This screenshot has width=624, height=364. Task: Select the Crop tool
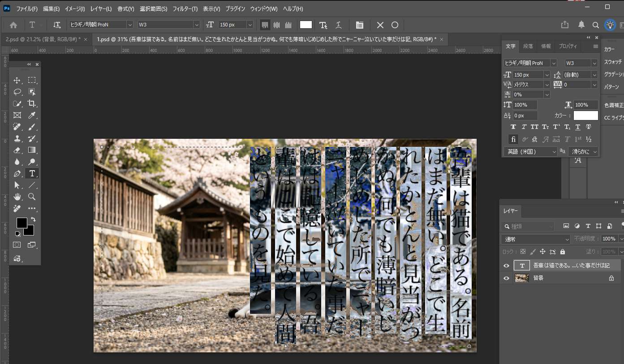(32, 104)
